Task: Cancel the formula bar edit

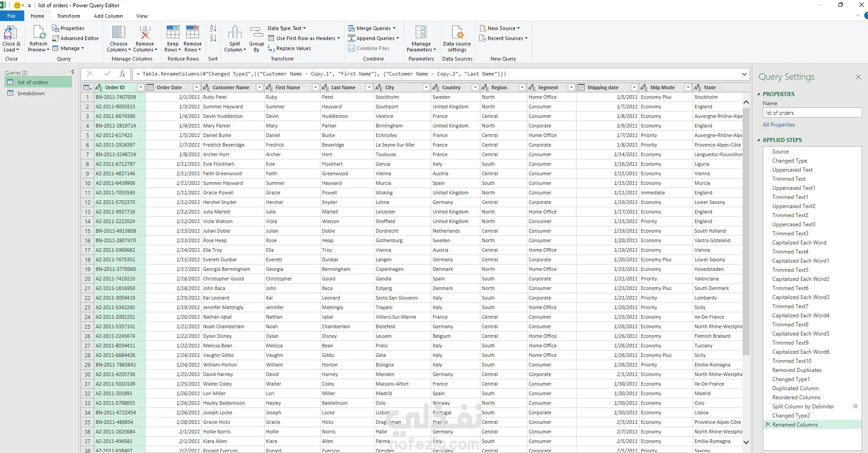Action: tap(90, 74)
